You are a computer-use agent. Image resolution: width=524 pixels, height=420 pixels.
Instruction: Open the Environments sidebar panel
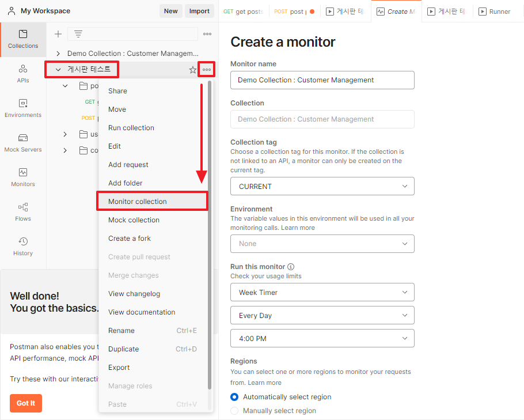click(x=23, y=108)
